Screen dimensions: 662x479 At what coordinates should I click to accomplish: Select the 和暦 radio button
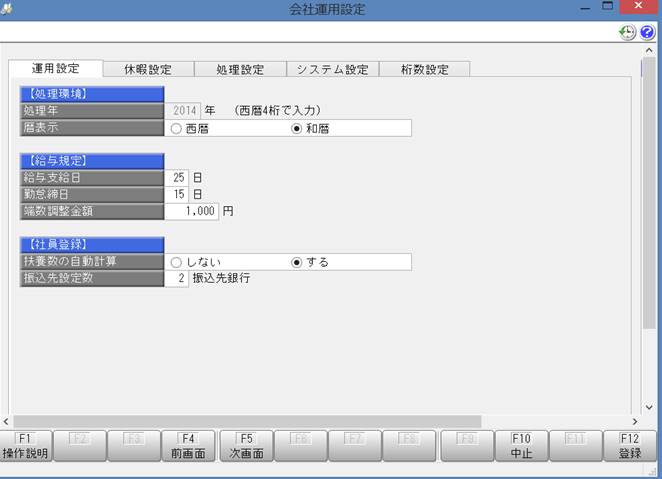click(296, 129)
